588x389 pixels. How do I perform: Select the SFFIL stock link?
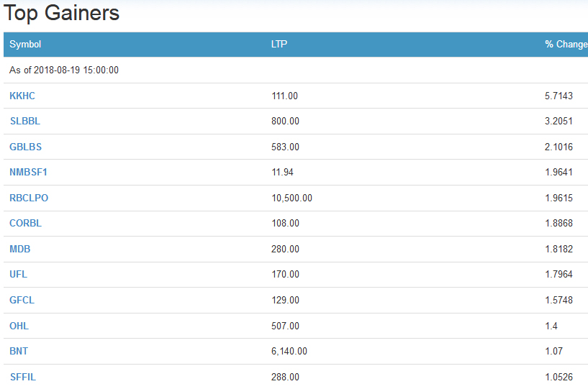[x=22, y=377]
